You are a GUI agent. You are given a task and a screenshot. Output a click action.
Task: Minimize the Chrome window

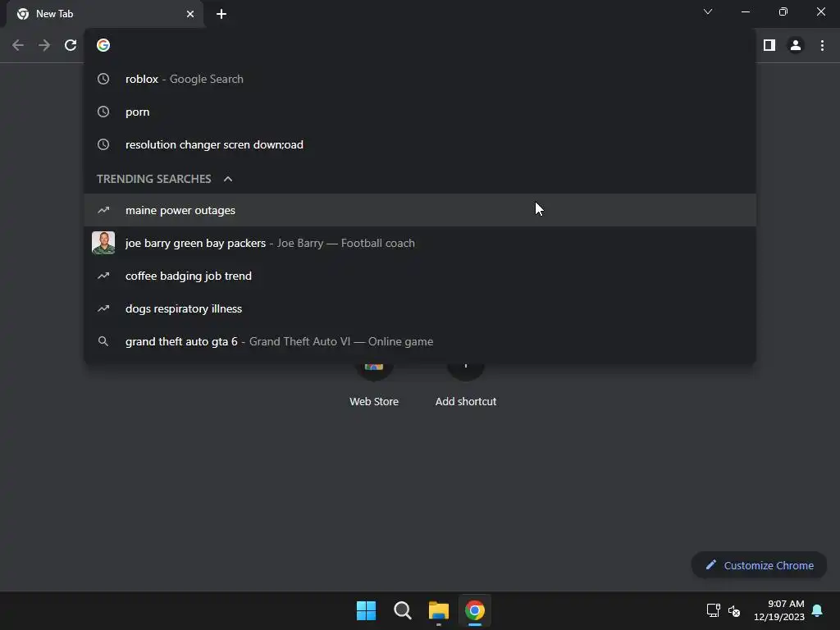click(x=745, y=11)
